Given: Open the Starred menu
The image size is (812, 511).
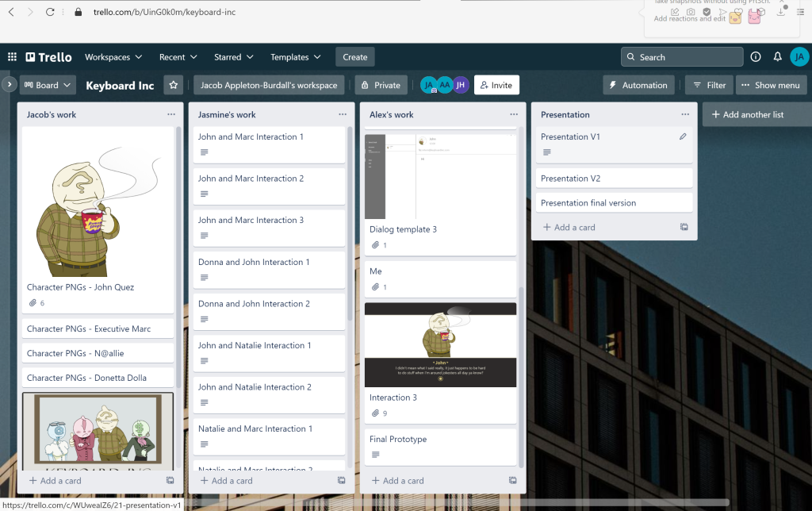Looking at the screenshot, I should [233, 57].
